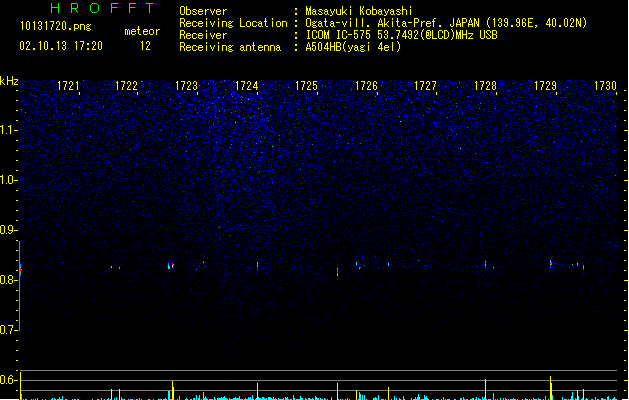This screenshot has height=400, width=629.
Task: Select the ICOM IC-575 receiver value
Action: (402, 35)
